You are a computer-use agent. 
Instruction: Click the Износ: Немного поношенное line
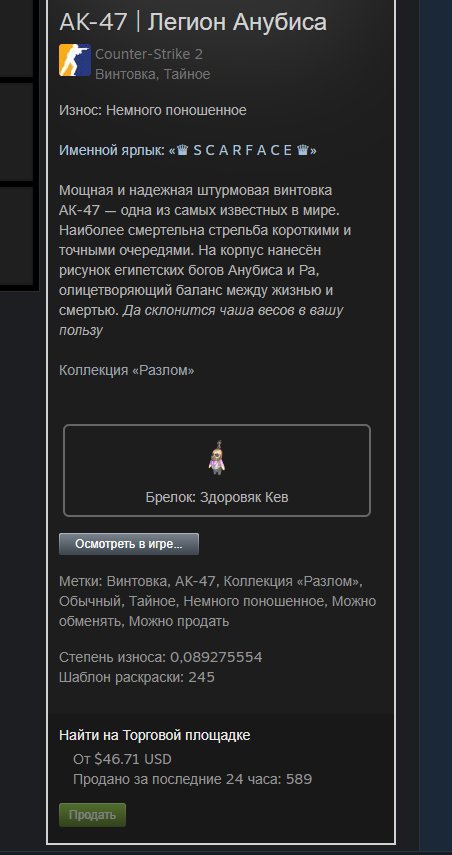click(153, 111)
